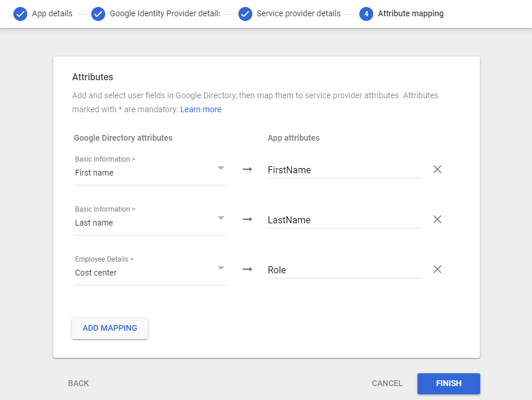
Task: Remove the FirstName mapping row
Action: [x=437, y=169]
